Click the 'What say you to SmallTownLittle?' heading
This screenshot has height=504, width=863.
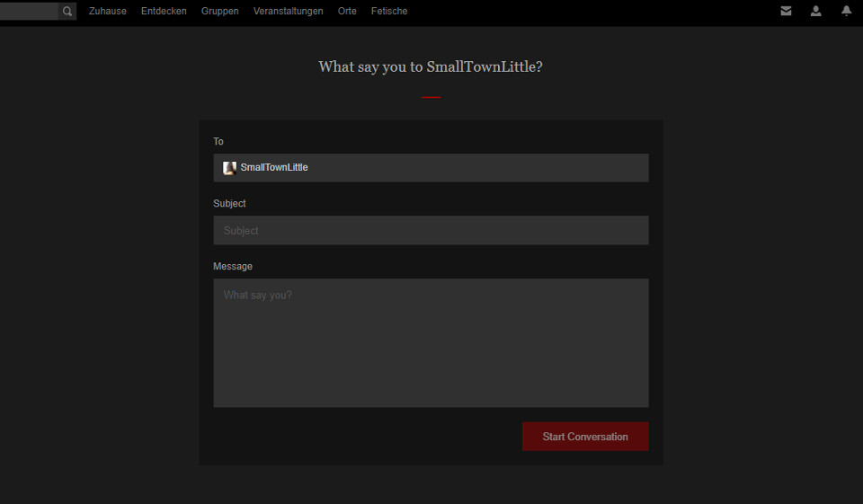click(x=431, y=66)
